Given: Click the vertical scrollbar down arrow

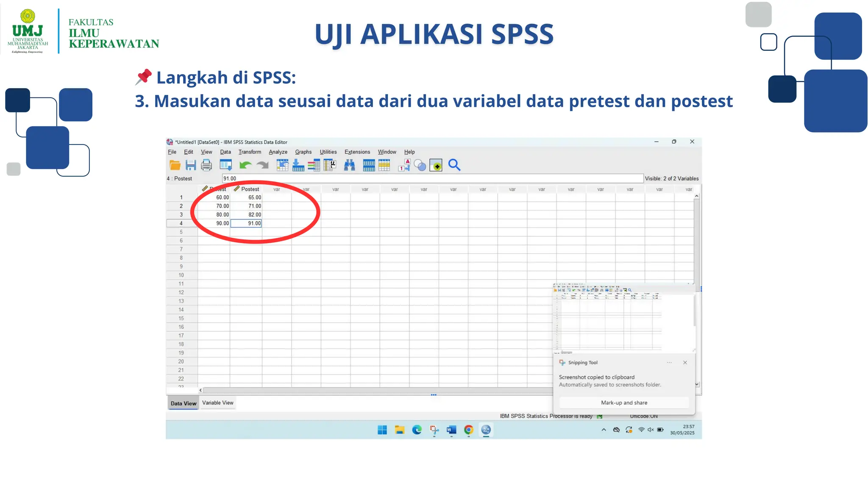Looking at the screenshot, I should [x=697, y=384].
